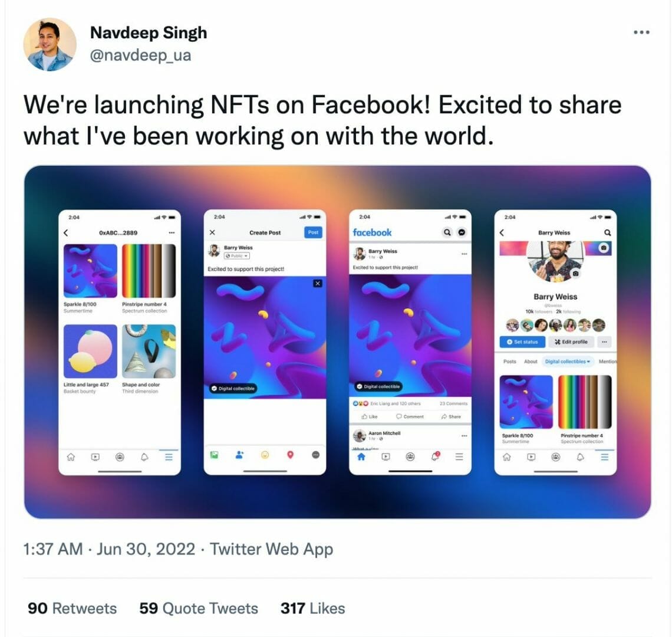Open the Watch video icon in bottom bar
The height and width of the screenshot is (637, 672).
[x=387, y=456]
